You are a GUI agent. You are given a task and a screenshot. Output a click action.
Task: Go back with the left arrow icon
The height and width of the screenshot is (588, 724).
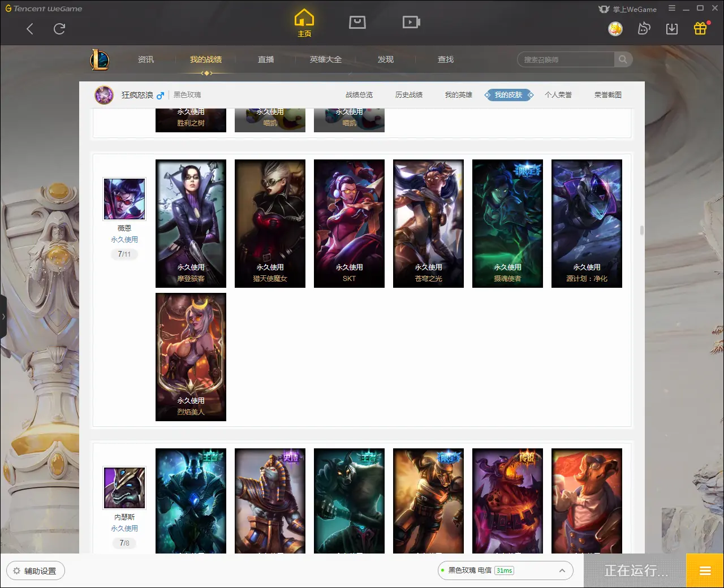(30, 29)
